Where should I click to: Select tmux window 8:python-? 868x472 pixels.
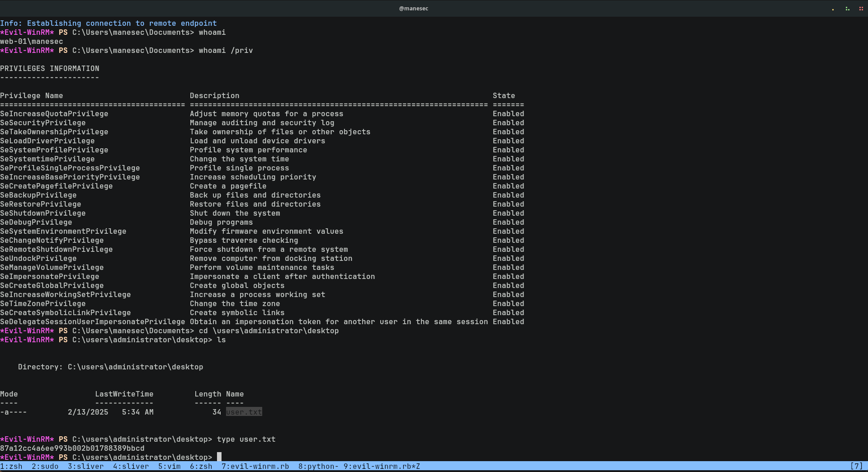[x=318, y=466]
